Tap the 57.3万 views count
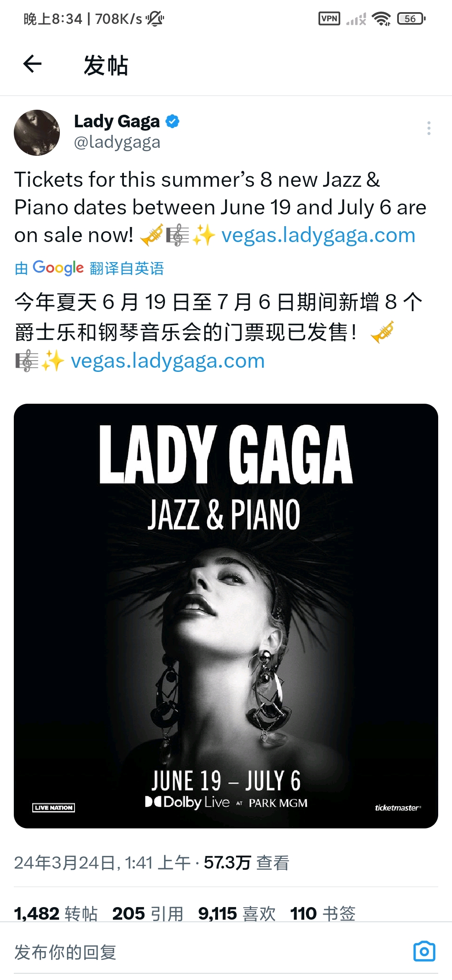The image size is (452, 980). coord(247,863)
